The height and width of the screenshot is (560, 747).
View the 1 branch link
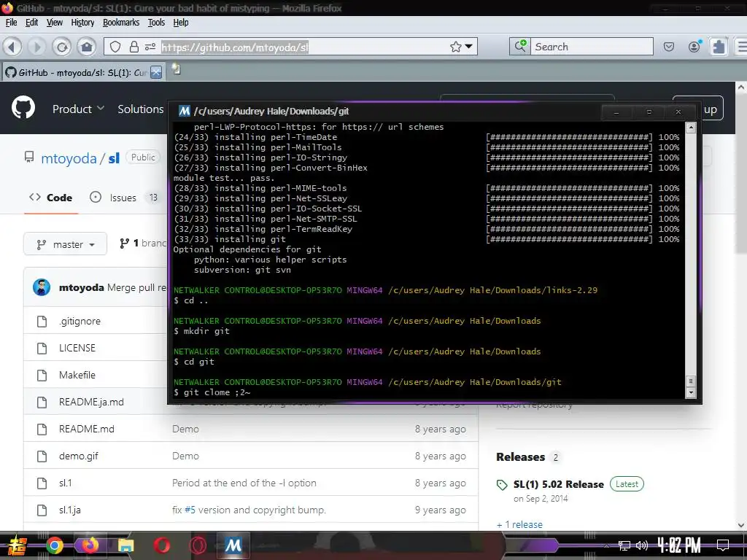pos(142,244)
